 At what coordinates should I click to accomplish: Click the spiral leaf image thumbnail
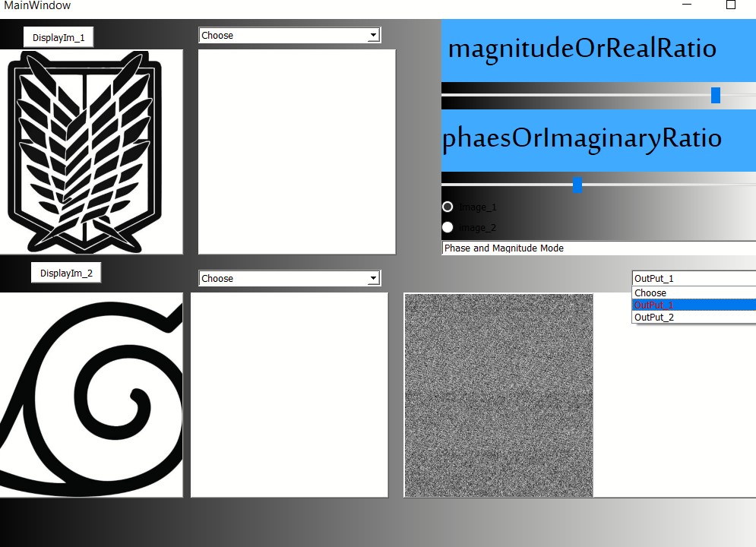(x=91, y=394)
